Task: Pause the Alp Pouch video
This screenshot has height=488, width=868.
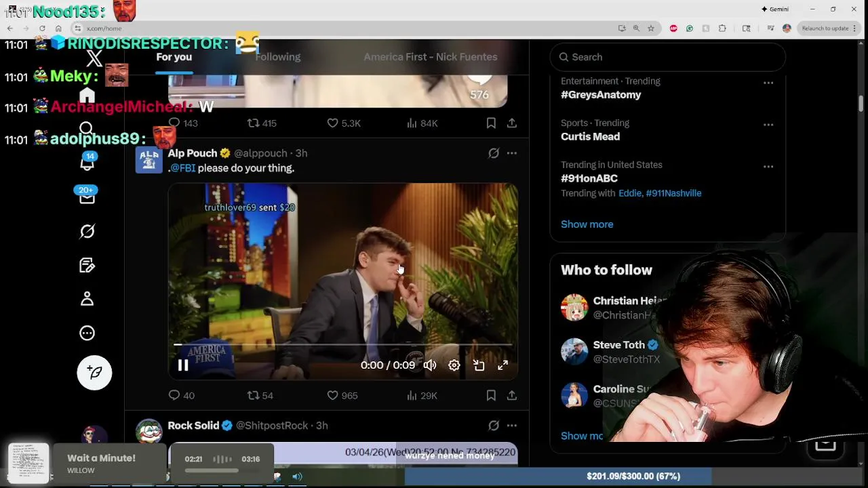Action: (183, 365)
